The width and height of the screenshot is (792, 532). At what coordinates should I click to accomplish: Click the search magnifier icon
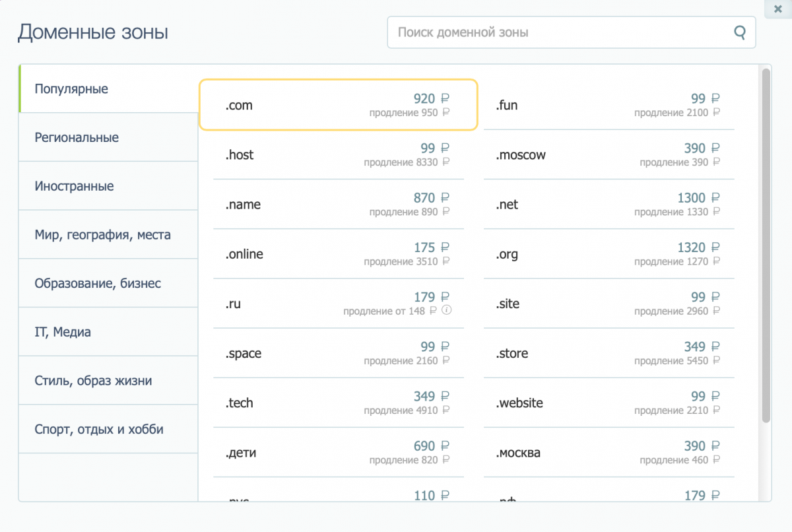(x=740, y=32)
